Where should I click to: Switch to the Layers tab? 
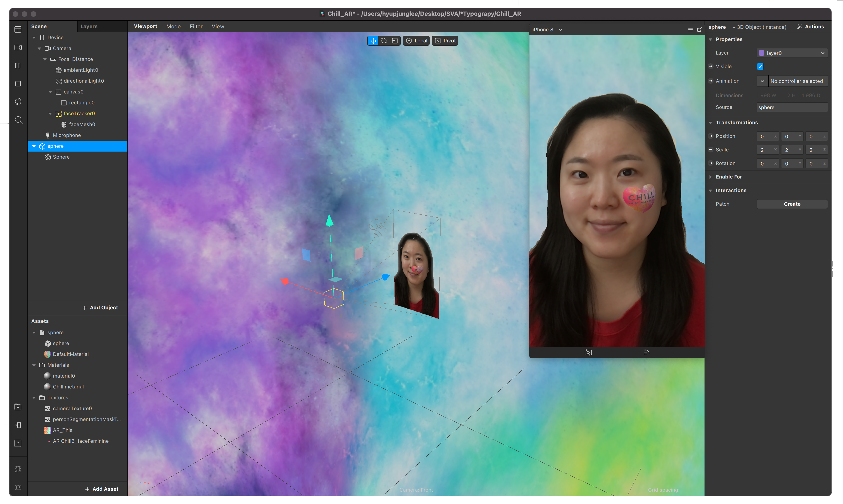coord(89,26)
